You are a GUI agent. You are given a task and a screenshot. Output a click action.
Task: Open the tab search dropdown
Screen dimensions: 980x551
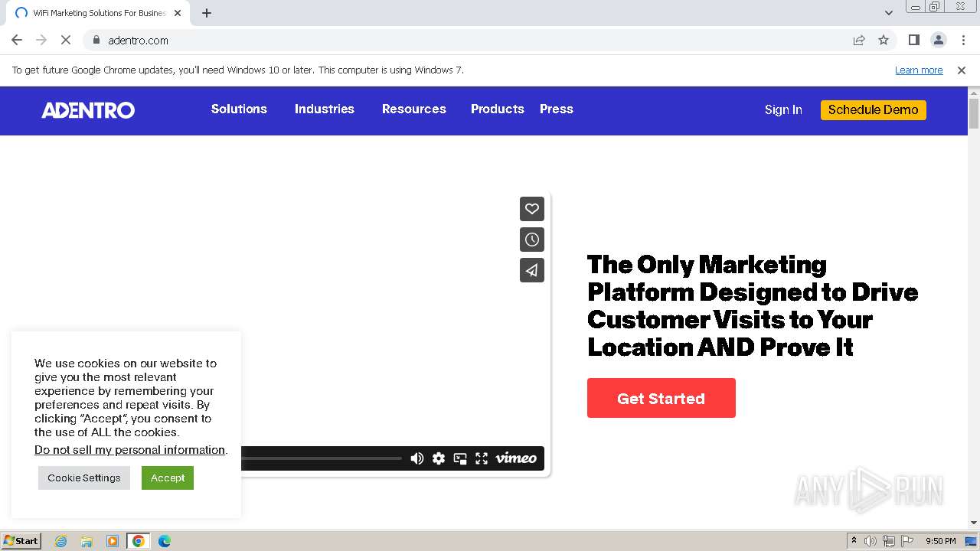tap(889, 13)
